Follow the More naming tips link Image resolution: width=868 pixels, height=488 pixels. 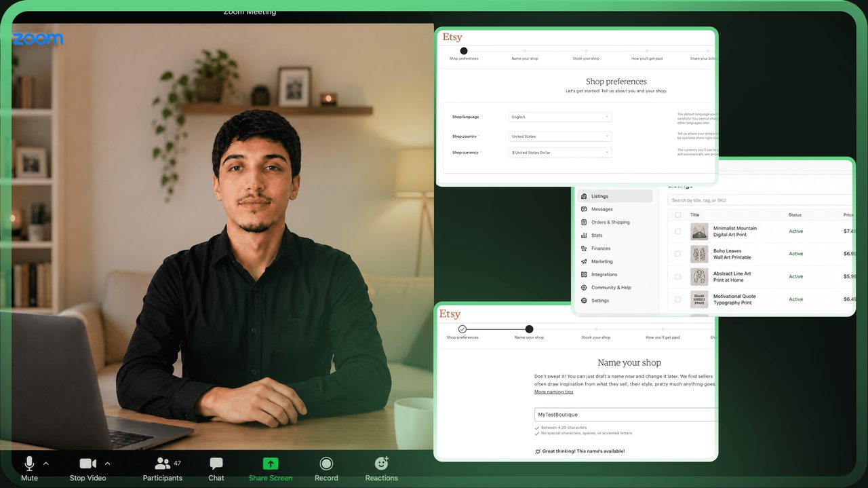553,392
